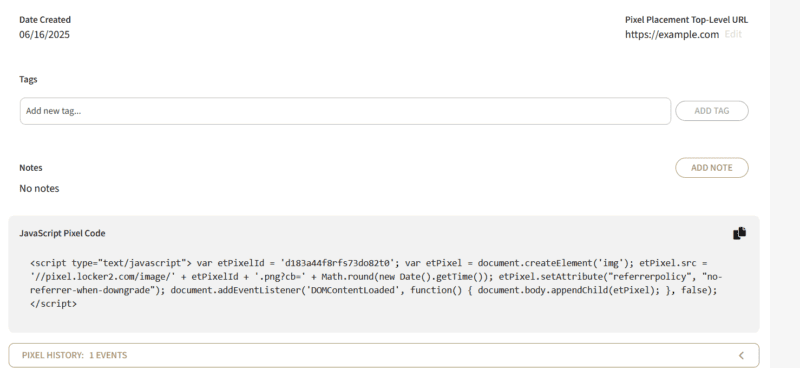Click the https://example.com URL text
The width and height of the screenshot is (800, 368).
(x=672, y=34)
